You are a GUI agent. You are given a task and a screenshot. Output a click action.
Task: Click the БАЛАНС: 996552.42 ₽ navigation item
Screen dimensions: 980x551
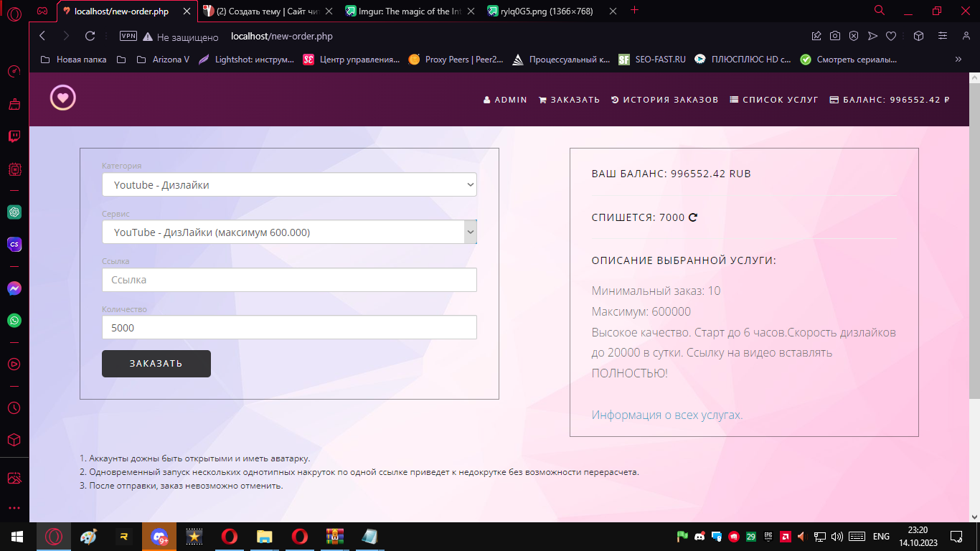pos(890,100)
